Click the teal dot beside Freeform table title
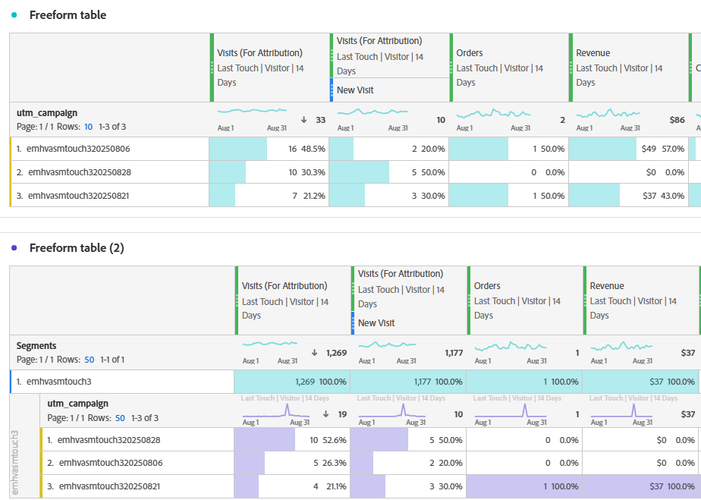The image size is (701, 500). pyautogui.click(x=13, y=15)
